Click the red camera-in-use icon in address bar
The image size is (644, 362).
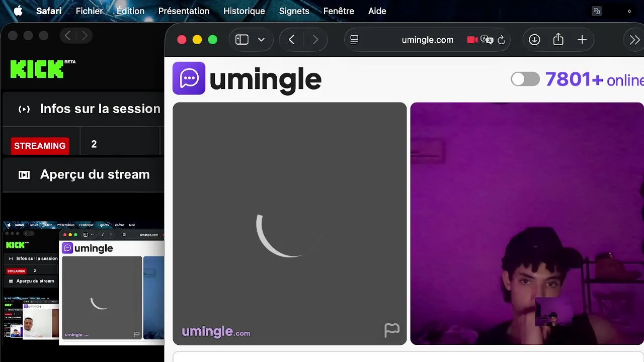(x=472, y=40)
